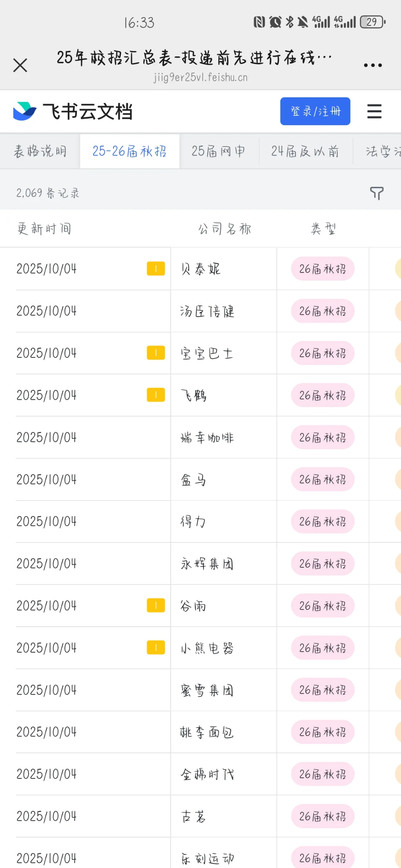Click the Feishu Docs logo icon
401x868 pixels.
coord(25,111)
